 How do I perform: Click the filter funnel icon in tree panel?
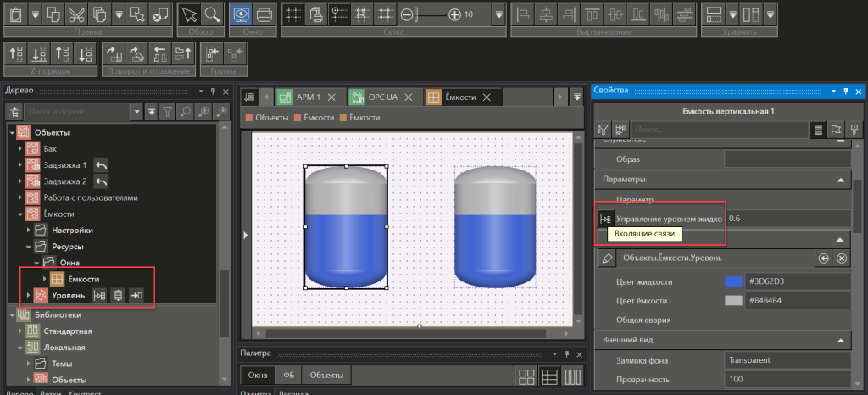(x=168, y=111)
